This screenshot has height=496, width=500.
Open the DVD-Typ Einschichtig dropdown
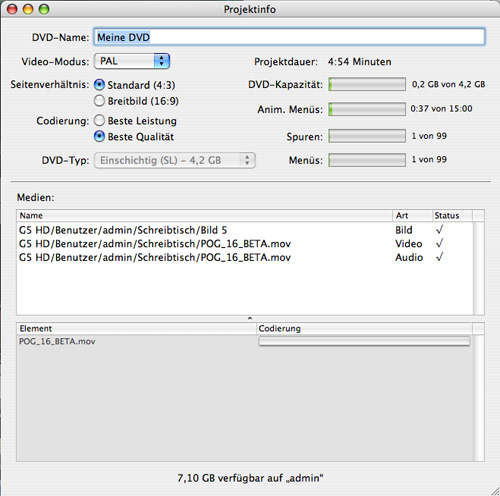tap(175, 160)
